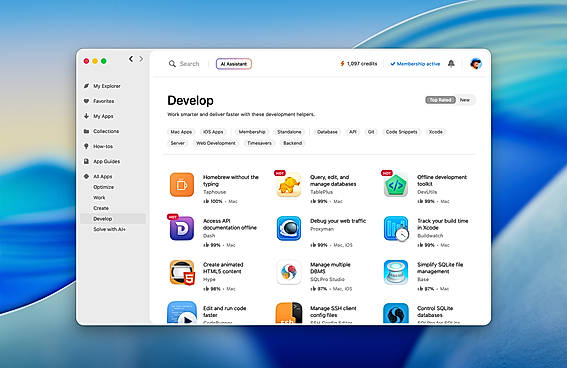Open the Base app icon
This screenshot has height=368, width=567.
click(396, 272)
